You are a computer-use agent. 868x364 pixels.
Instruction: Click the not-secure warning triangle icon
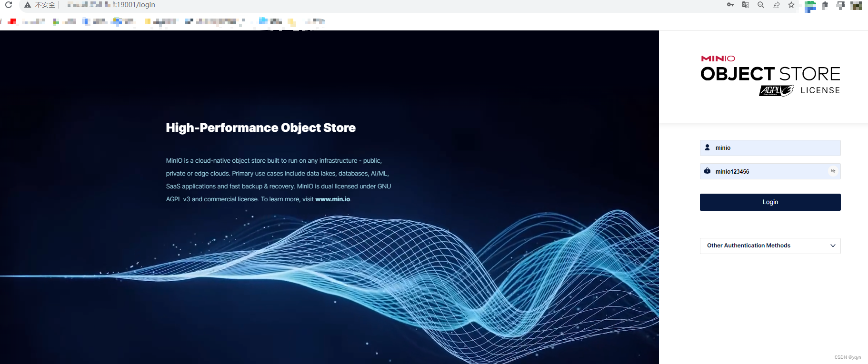pos(28,5)
